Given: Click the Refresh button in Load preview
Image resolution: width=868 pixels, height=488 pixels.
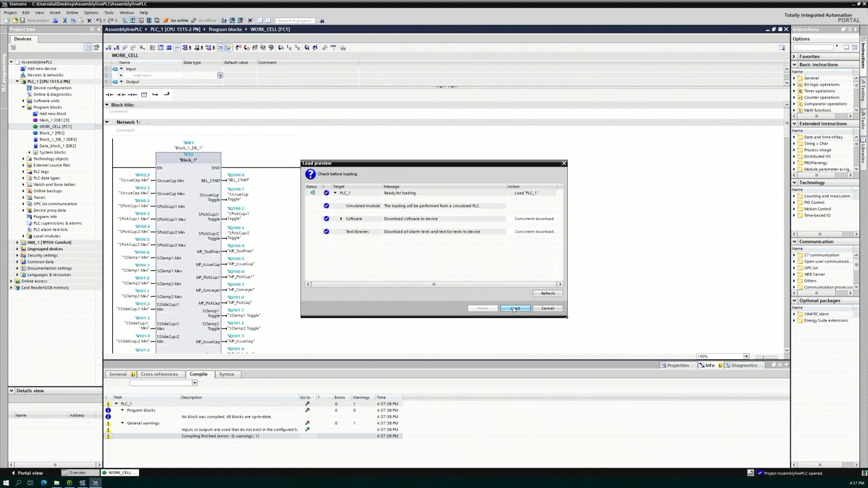Looking at the screenshot, I should pos(547,293).
